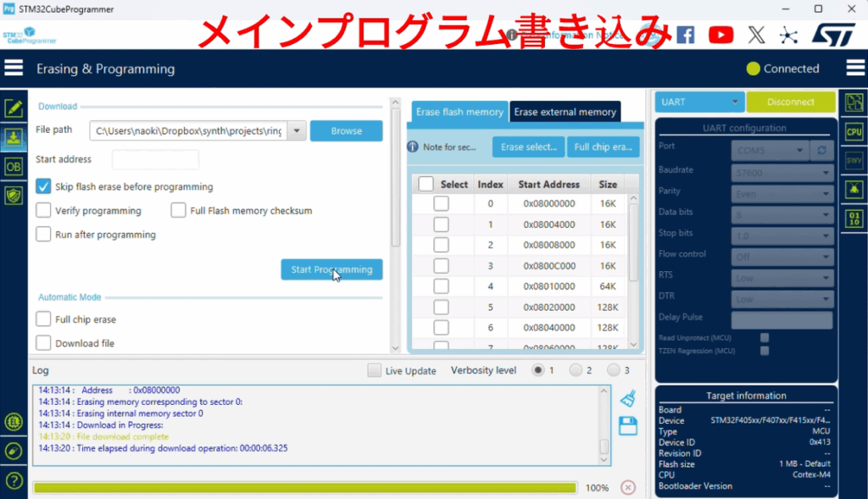
Task: Clear the log with broom icon
Action: (x=628, y=398)
